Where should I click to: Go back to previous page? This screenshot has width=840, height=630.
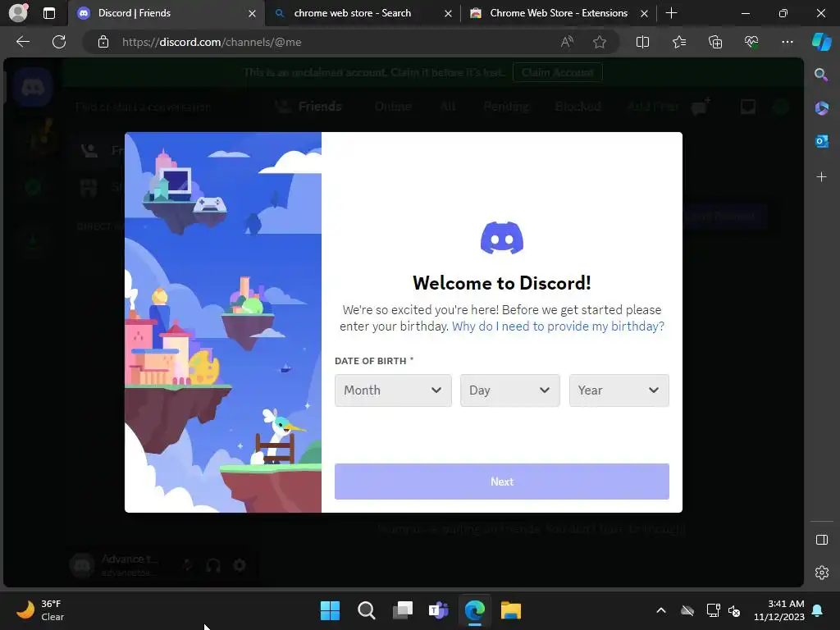23,42
